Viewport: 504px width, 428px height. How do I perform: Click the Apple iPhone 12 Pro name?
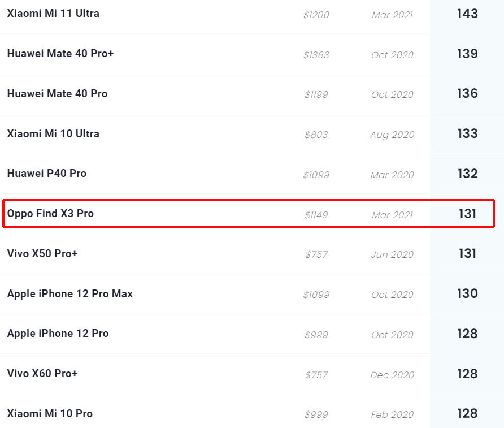[58, 334]
